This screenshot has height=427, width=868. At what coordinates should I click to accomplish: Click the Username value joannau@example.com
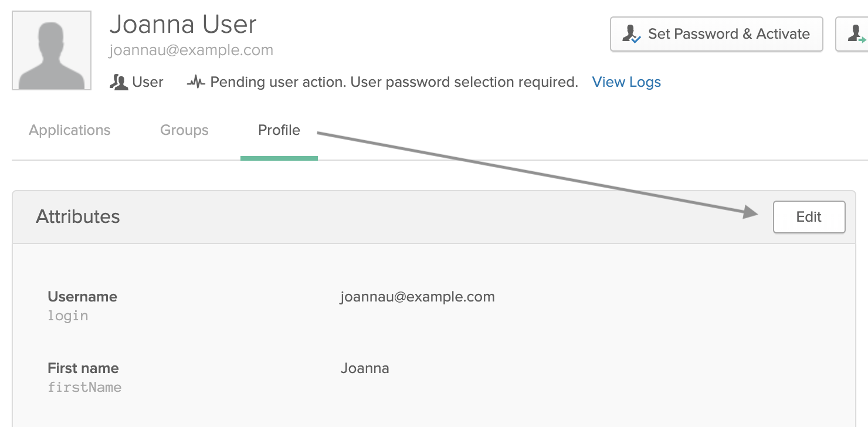click(418, 297)
